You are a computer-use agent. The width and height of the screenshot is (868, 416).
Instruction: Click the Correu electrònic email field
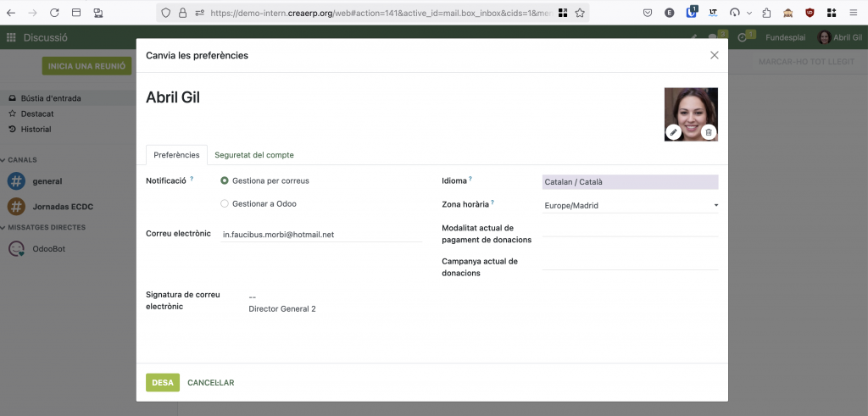[320, 234]
